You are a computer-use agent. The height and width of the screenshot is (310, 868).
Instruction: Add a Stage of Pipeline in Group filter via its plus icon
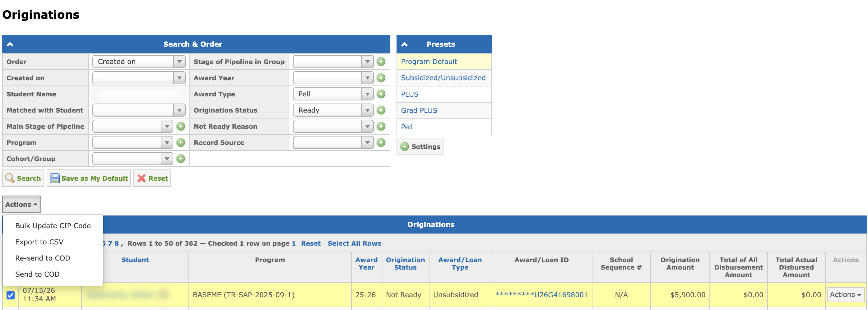tap(381, 62)
